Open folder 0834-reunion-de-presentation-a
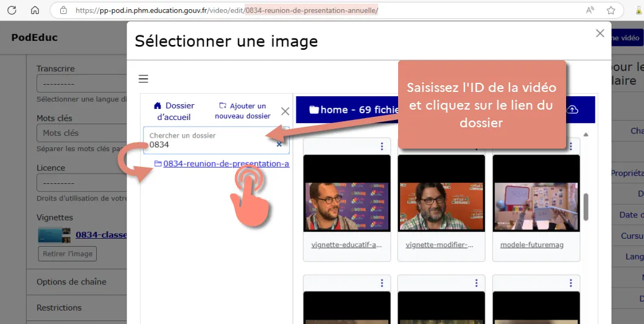644x324 pixels. click(226, 164)
